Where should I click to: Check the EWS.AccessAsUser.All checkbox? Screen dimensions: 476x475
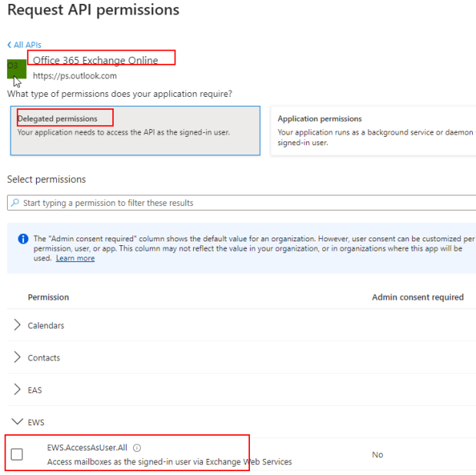coord(17,454)
